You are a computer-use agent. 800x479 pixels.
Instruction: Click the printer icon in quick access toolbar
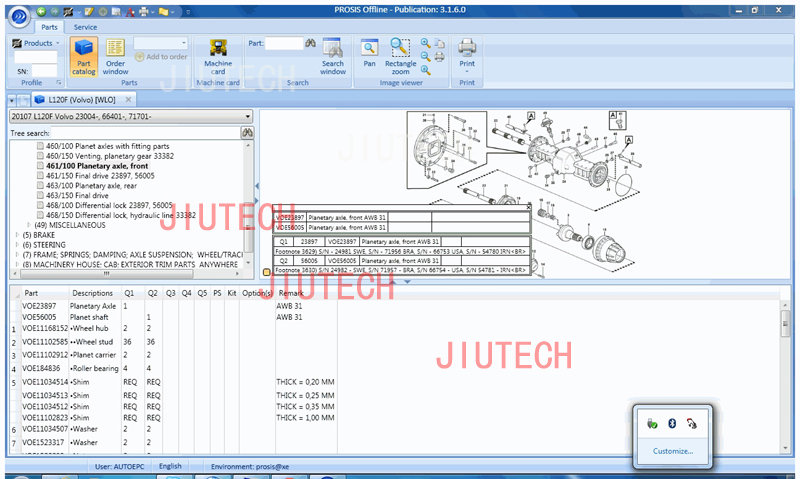[x=144, y=11]
